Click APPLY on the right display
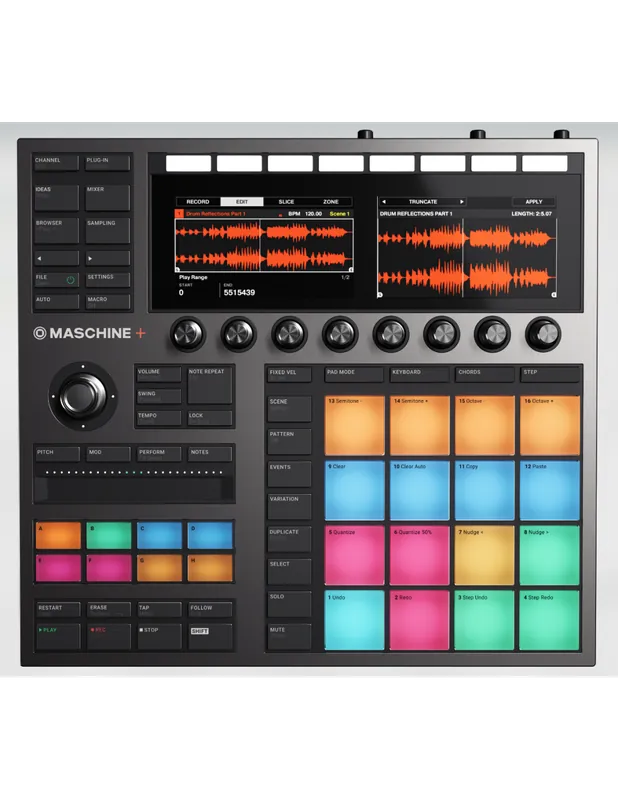The image size is (618, 800). coord(534,202)
